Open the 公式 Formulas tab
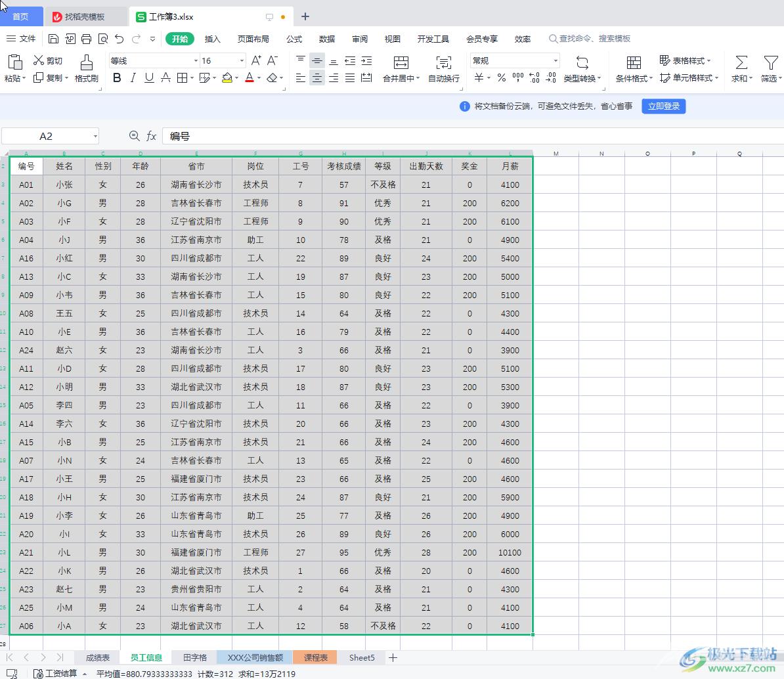Viewport: 784px width, 679px height. click(x=294, y=39)
